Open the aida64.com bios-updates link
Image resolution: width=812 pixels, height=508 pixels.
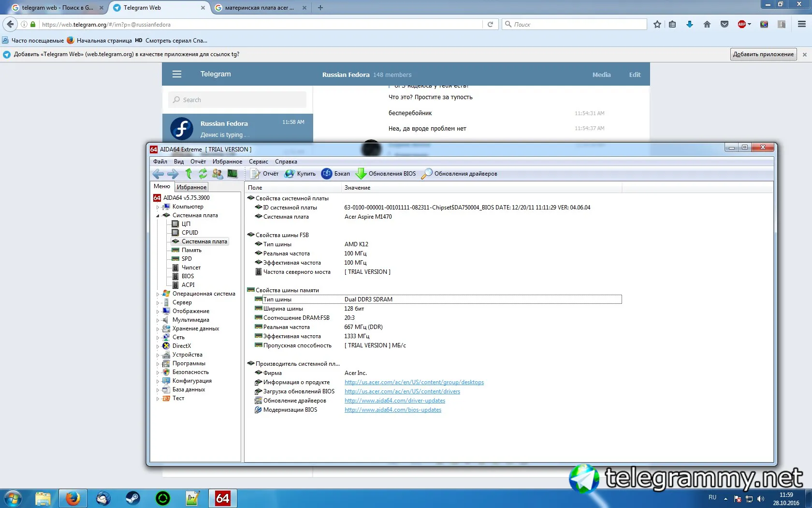point(393,410)
